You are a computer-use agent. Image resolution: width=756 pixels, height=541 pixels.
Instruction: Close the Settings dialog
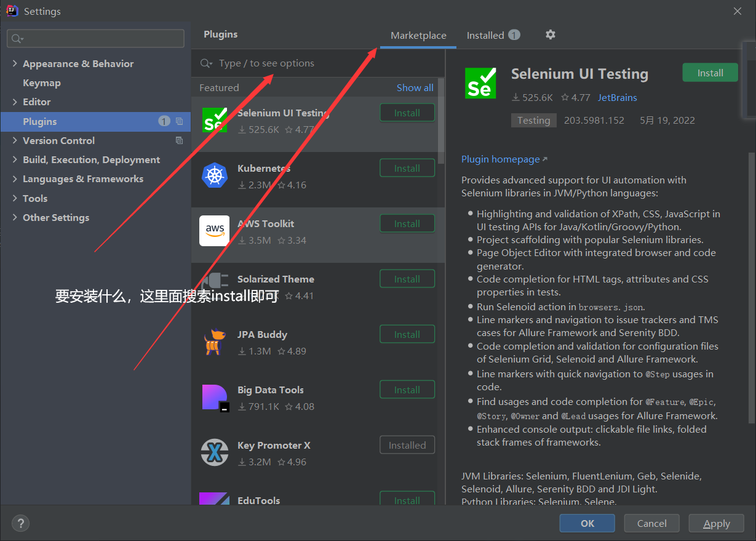click(738, 11)
